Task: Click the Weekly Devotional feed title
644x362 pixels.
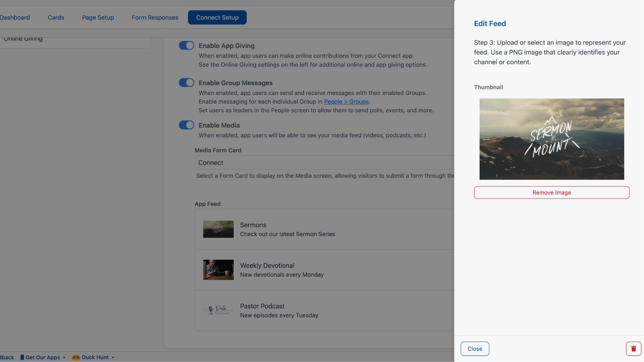Action: point(267,265)
